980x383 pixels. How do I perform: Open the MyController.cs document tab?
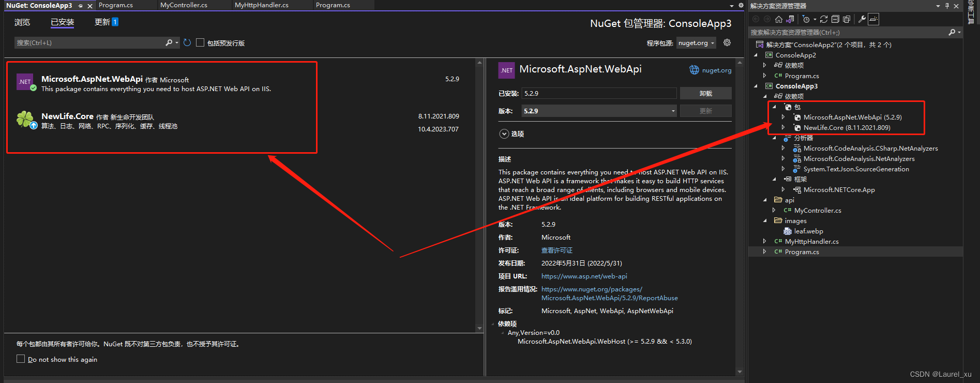coord(184,5)
